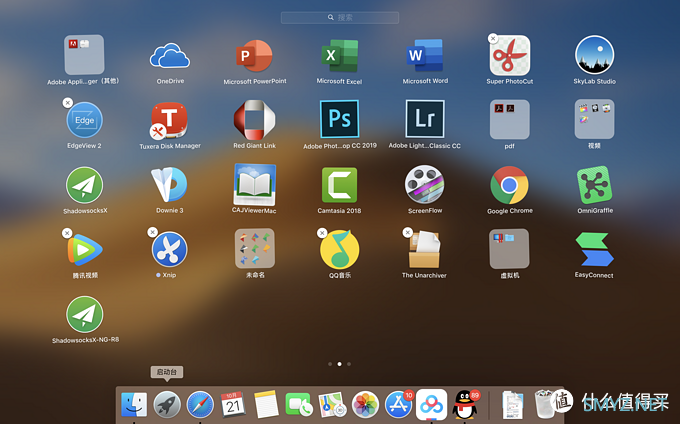Remove Xnip using its X badge
The width and height of the screenshot is (680, 424).
point(152,232)
